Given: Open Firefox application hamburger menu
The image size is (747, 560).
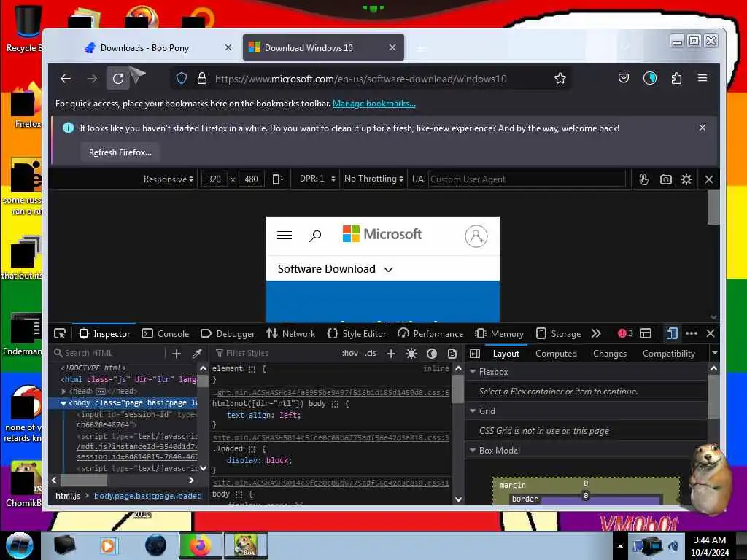Looking at the screenshot, I should (x=703, y=77).
